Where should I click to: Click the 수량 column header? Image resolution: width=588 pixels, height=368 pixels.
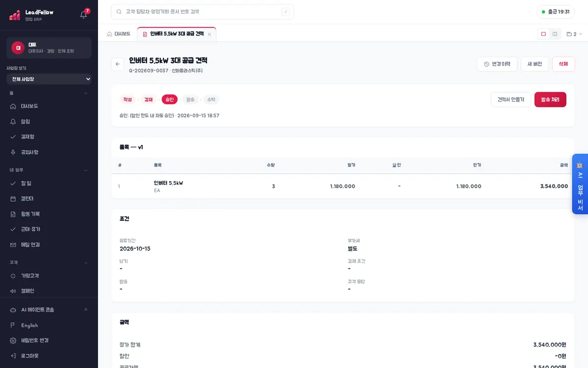tap(271, 165)
